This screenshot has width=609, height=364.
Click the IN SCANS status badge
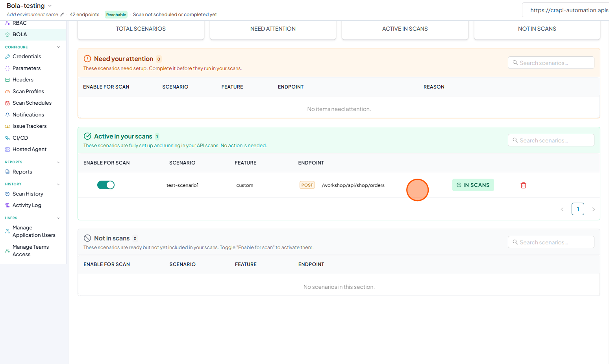pos(473,185)
